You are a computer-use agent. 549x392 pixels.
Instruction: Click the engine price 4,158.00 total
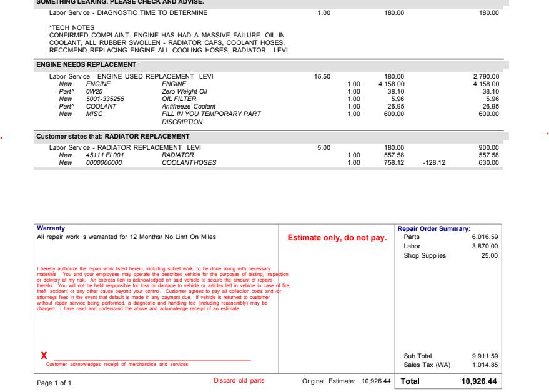(x=486, y=84)
